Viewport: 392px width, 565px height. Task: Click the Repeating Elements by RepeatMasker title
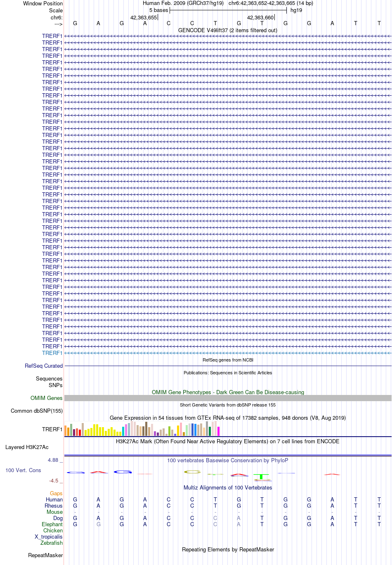tap(228, 549)
